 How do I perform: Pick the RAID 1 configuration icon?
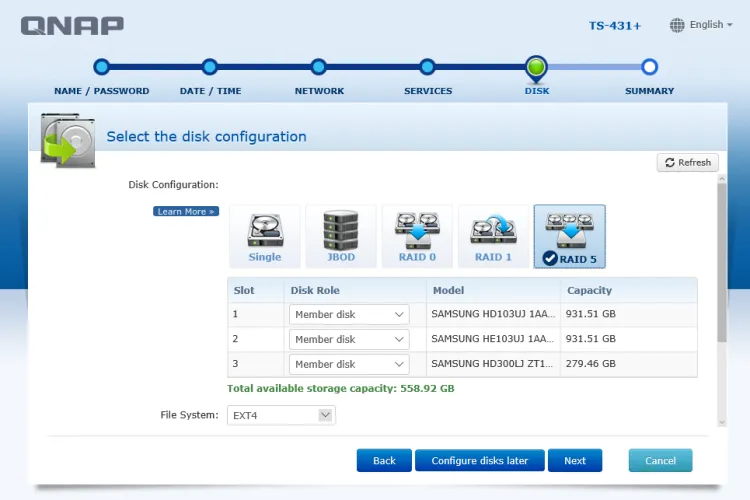point(493,236)
